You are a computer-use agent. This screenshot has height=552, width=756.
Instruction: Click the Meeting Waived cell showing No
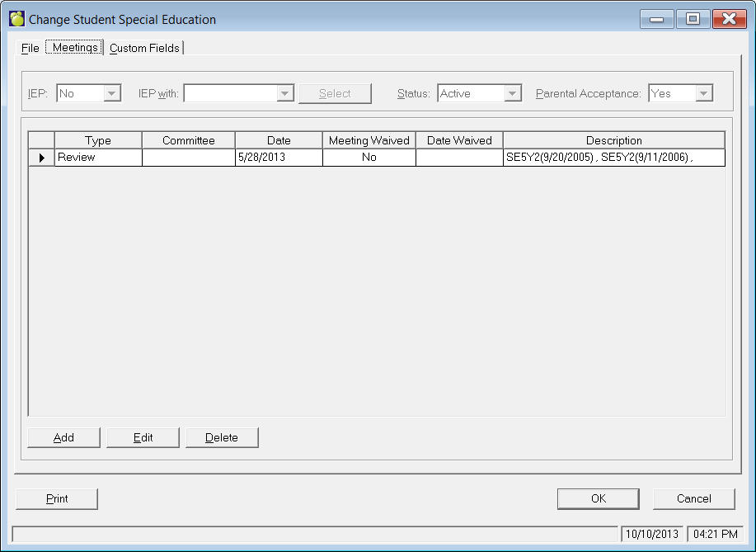[369, 158]
